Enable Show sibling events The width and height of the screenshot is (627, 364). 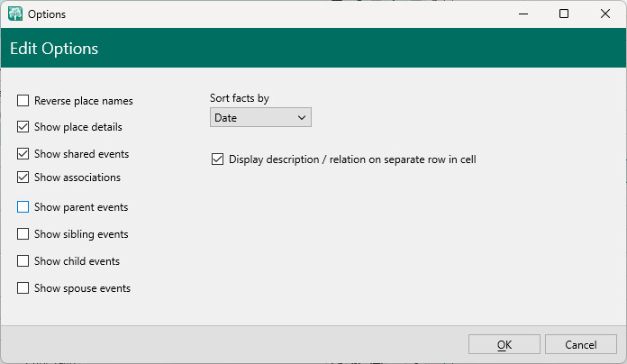point(23,234)
